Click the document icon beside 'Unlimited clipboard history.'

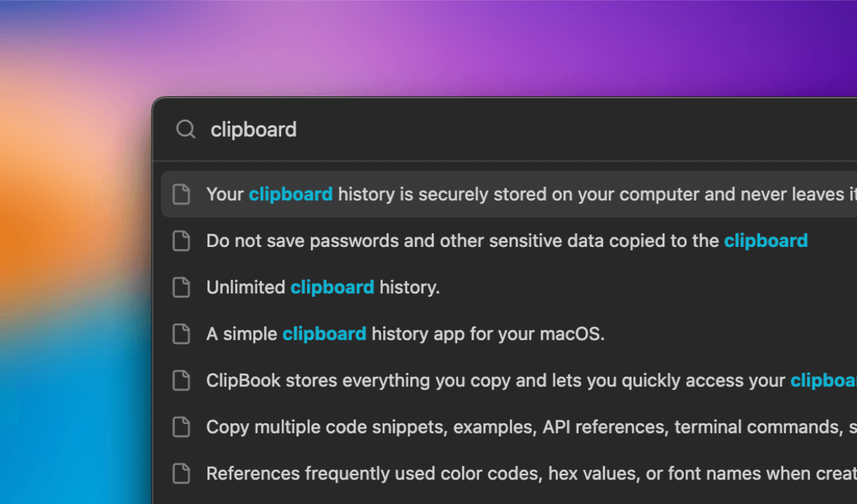click(x=181, y=287)
